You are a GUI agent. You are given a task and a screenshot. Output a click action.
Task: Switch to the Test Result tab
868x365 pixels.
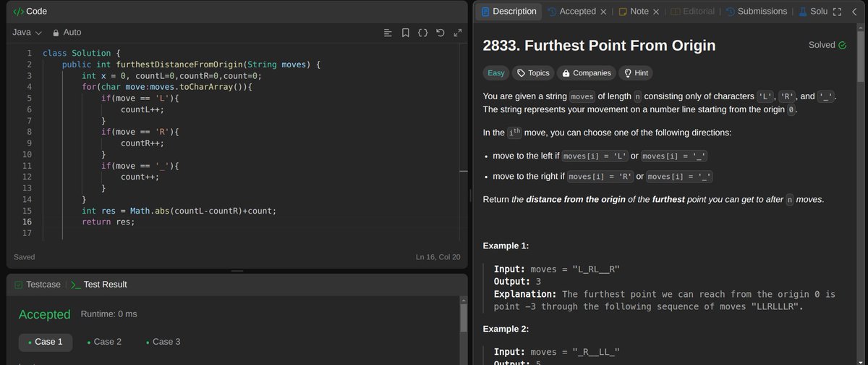98,285
